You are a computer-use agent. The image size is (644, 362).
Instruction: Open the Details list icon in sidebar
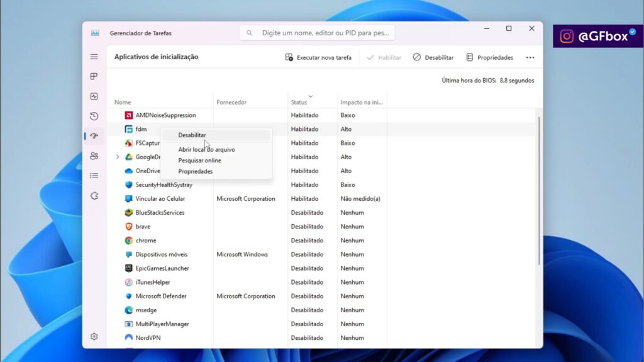click(94, 176)
